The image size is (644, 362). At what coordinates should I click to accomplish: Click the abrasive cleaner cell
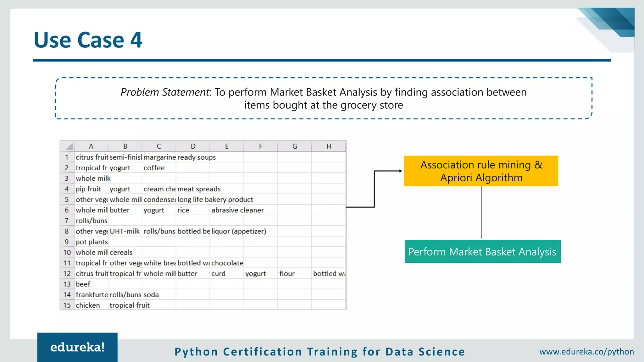pyautogui.click(x=226, y=210)
